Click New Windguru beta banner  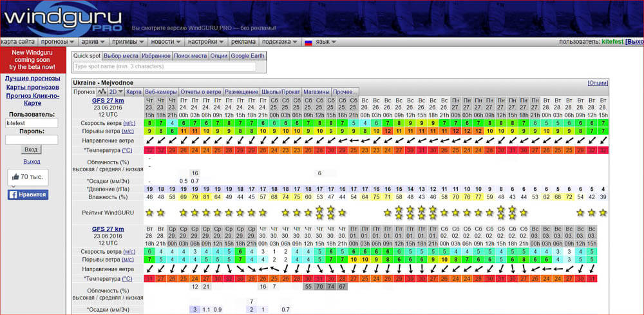coord(32,60)
